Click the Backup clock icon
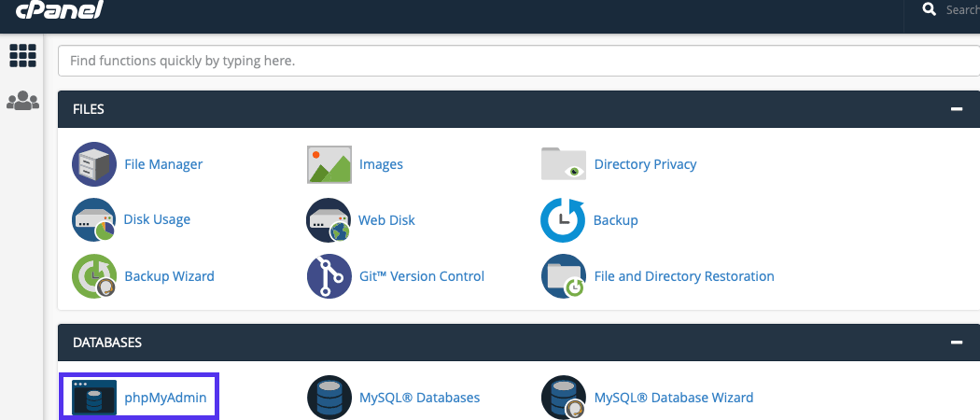The image size is (980, 420). click(x=564, y=220)
